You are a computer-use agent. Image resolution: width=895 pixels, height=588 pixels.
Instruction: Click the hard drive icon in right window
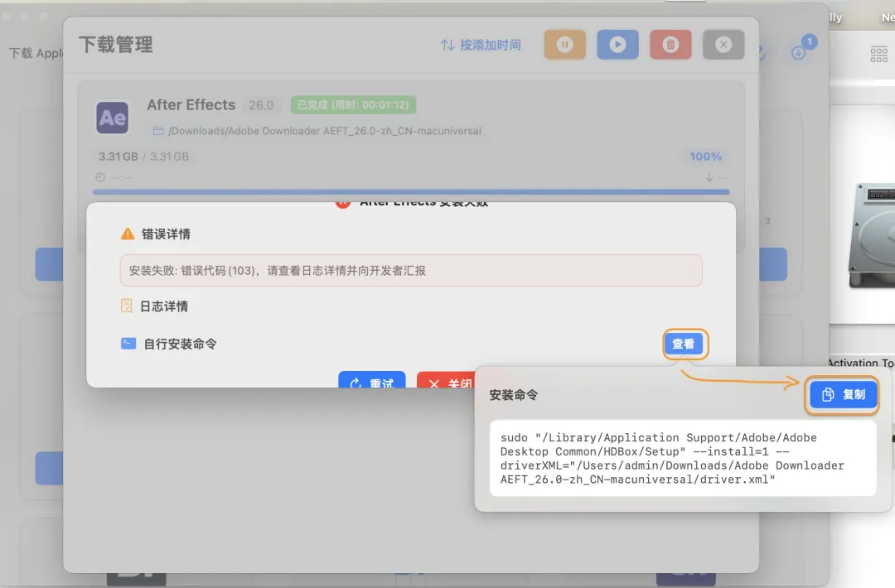(x=872, y=235)
